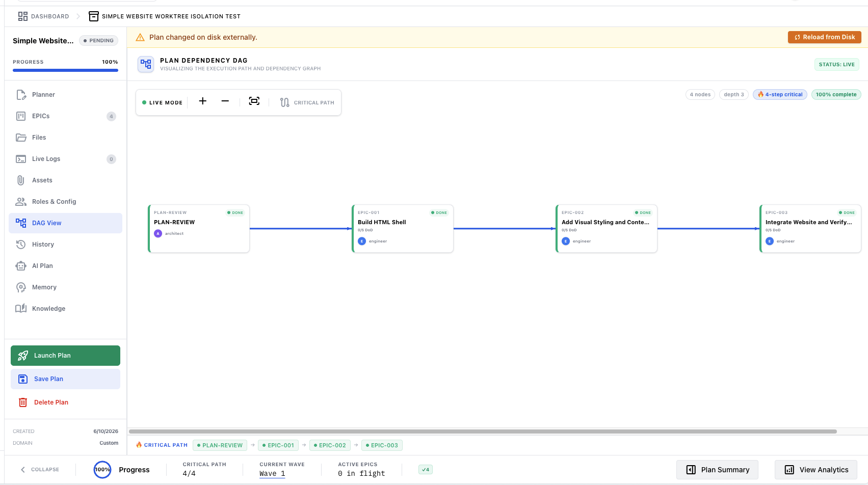Zoom out the DAG with minus icon
The image size is (868, 485).
click(x=225, y=101)
